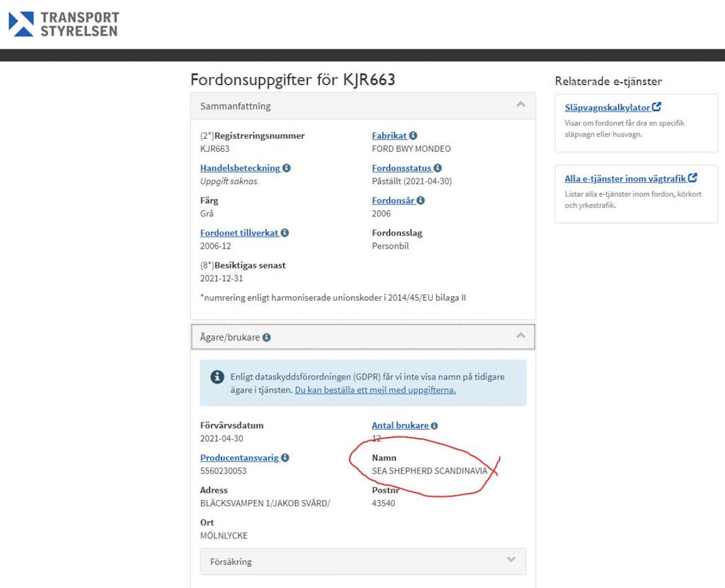Click info icon beside Fordonsår
Image resolution: width=725 pixels, height=588 pixels.
pyautogui.click(x=420, y=200)
